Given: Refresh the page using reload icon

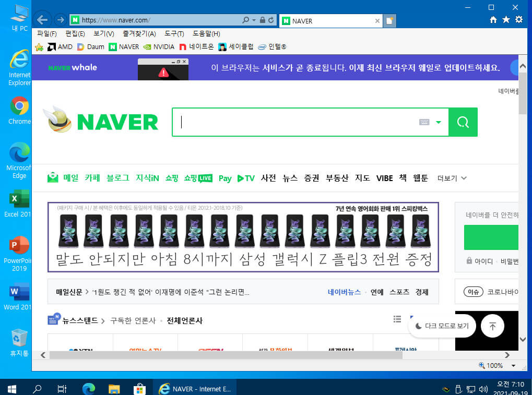Looking at the screenshot, I should (271, 20).
